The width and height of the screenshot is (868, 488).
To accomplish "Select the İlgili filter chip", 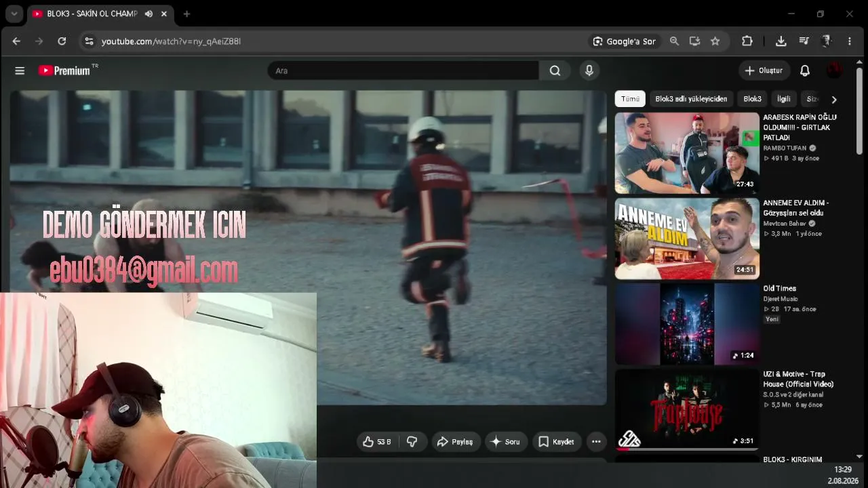I will click(x=784, y=99).
